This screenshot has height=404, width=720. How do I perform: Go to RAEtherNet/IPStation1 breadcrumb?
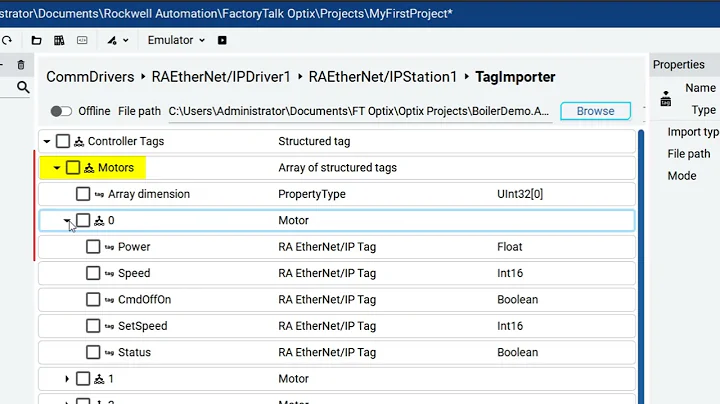point(382,77)
